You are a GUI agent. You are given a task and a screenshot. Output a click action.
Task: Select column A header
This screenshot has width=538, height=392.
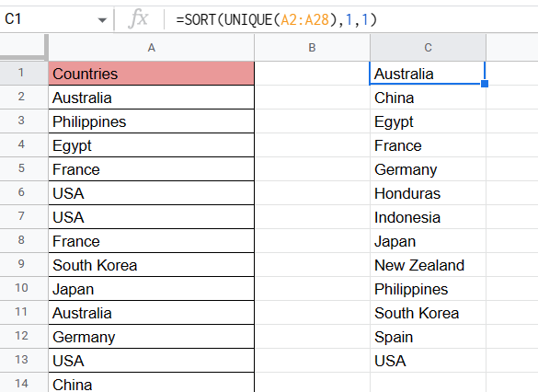tap(152, 48)
